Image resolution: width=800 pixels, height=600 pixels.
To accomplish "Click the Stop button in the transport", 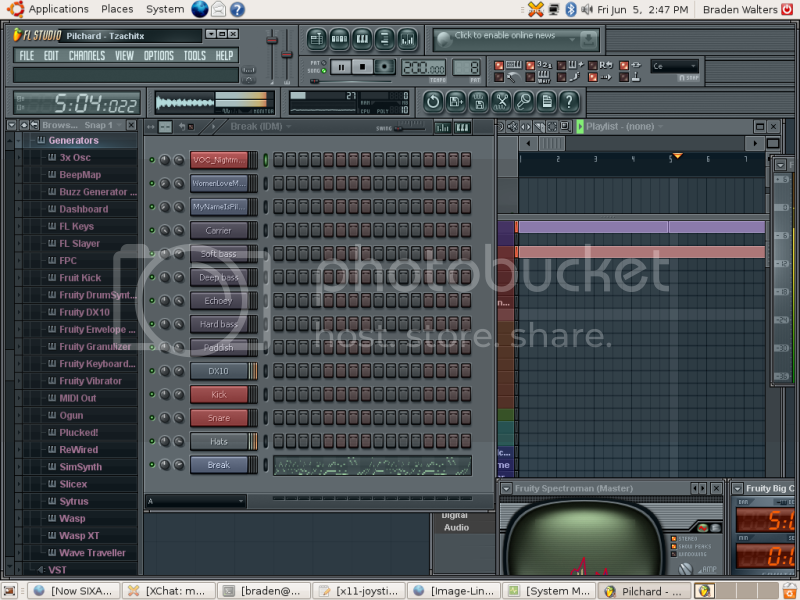I will pyautogui.click(x=363, y=67).
